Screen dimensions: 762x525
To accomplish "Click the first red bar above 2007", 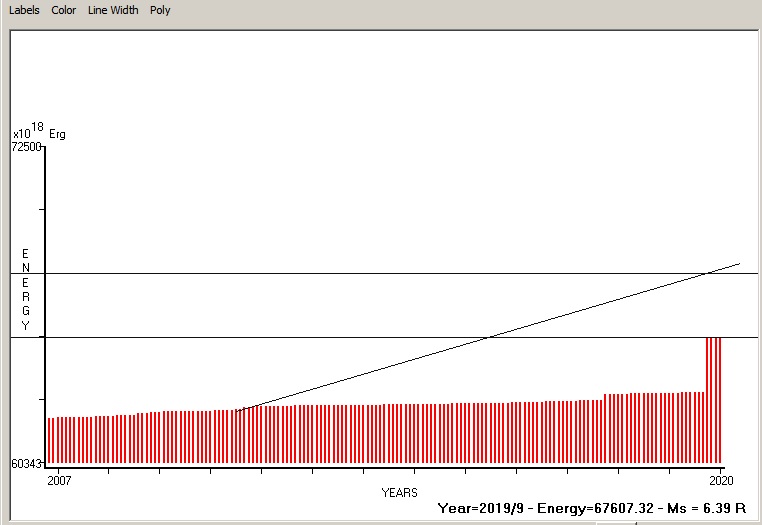I will point(50,441).
